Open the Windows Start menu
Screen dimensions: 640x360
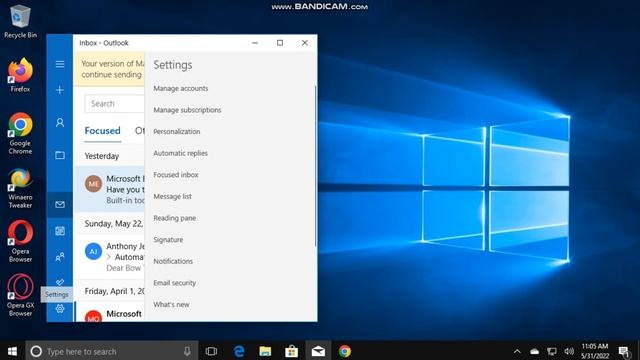[x=12, y=351]
